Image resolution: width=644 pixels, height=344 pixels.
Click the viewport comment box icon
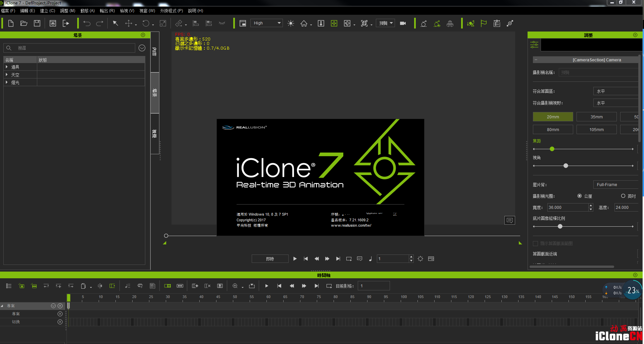pos(510,220)
